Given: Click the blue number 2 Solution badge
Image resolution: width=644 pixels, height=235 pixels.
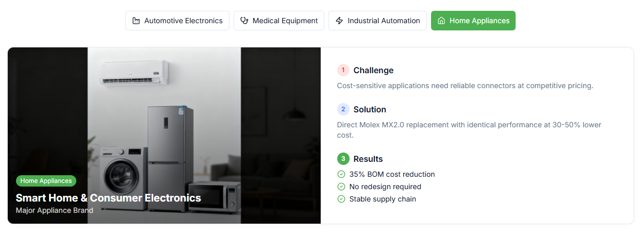Looking at the screenshot, I should (343, 109).
